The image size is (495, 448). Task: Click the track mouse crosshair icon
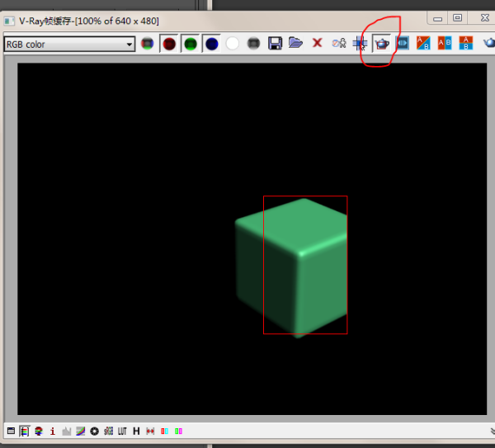(361, 43)
